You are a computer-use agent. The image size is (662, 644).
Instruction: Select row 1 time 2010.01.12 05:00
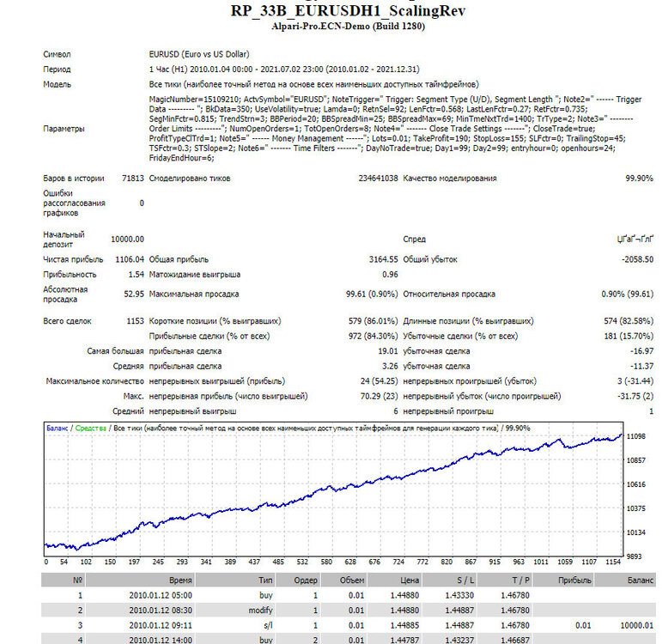tap(161, 595)
